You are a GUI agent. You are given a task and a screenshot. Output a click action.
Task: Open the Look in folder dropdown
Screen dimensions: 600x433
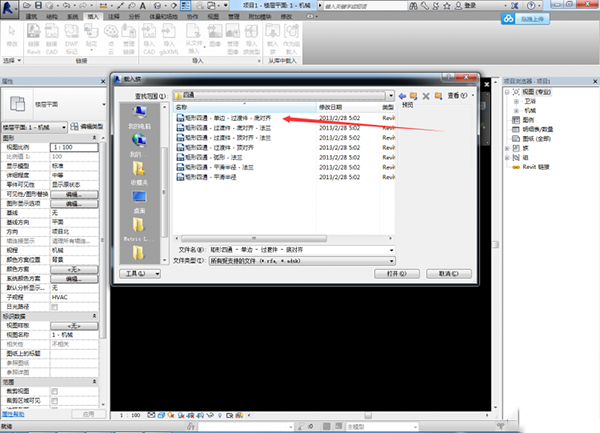[x=390, y=96]
